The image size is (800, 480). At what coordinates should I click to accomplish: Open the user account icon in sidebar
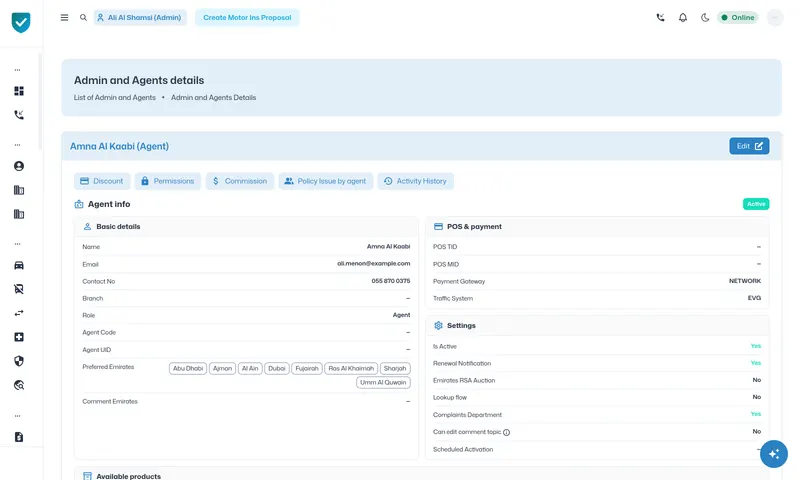point(19,166)
